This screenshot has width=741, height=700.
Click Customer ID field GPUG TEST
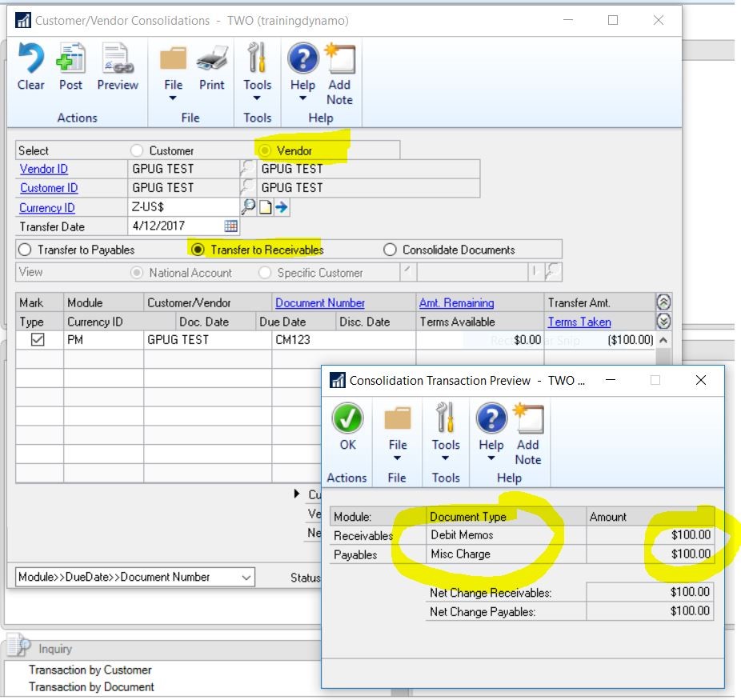pos(184,187)
